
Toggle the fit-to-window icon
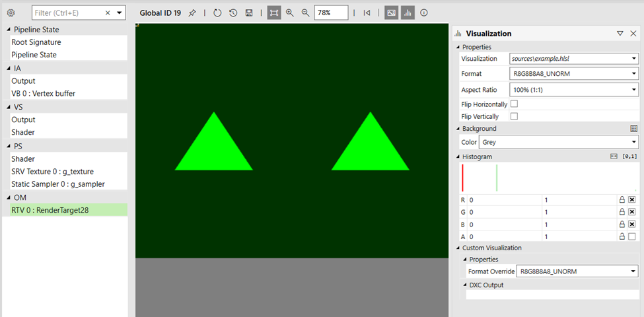tap(274, 13)
